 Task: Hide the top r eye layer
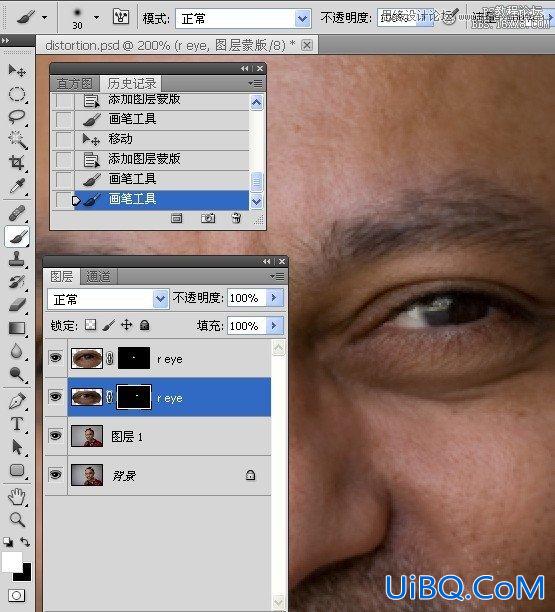pyautogui.click(x=55, y=357)
